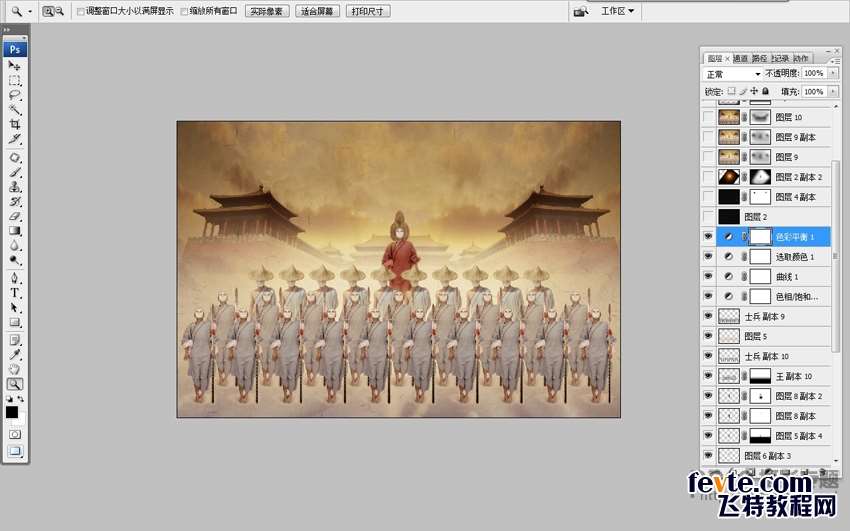The width and height of the screenshot is (850, 531).
Task: Select the Slice tool
Action: tap(15, 139)
